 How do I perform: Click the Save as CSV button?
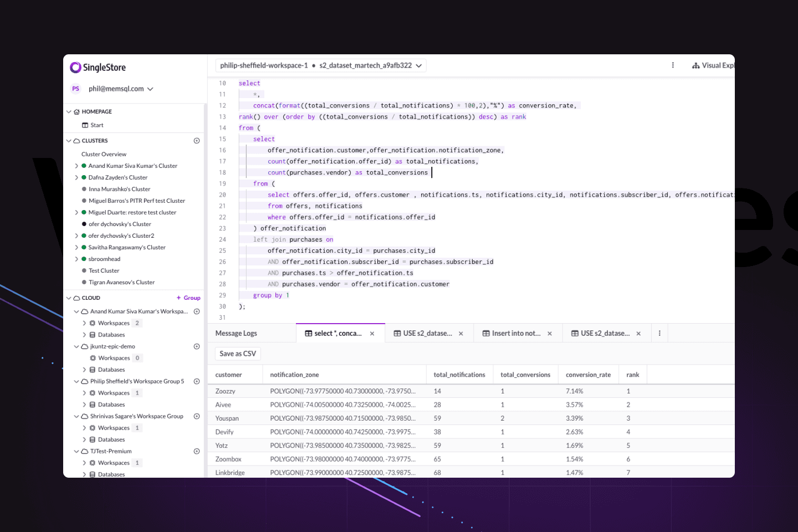(238, 354)
